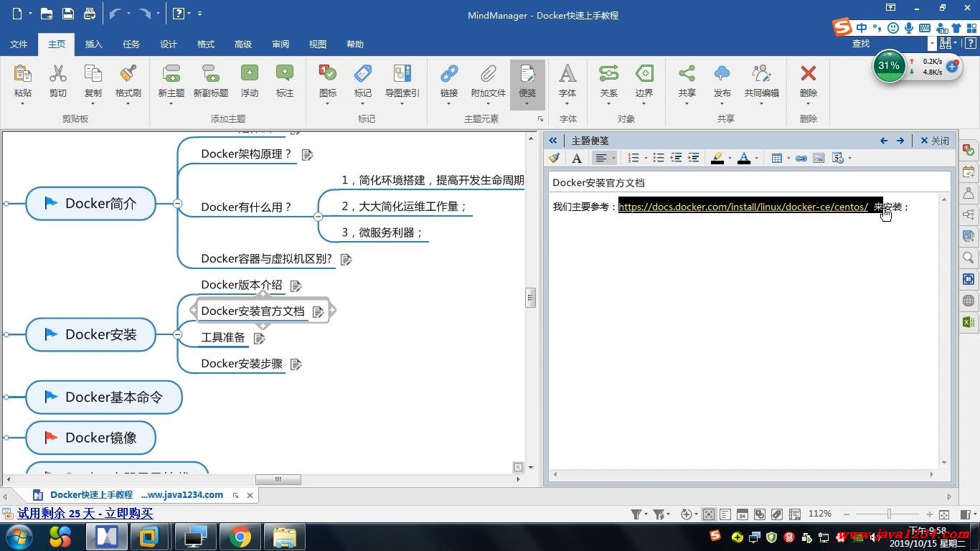This screenshot has width=980, height=551.
Task: Switch to the 视图 ribbon tab
Action: [317, 44]
